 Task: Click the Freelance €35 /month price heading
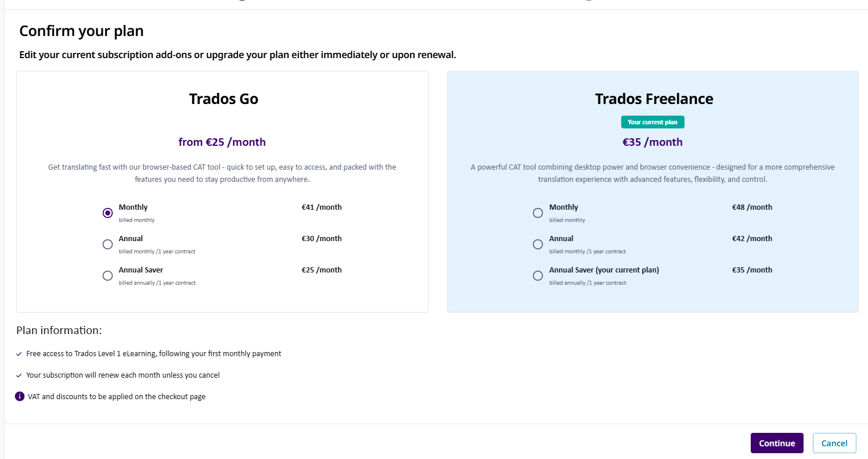pos(653,142)
